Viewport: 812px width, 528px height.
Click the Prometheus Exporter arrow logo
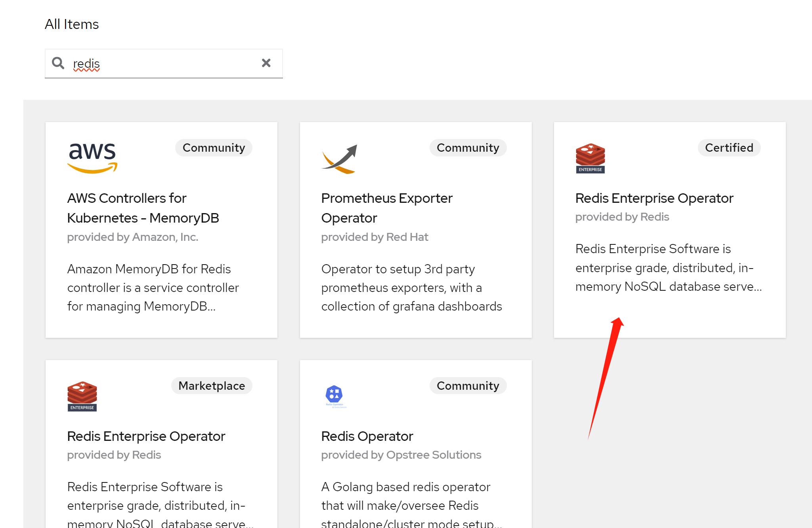pyautogui.click(x=340, y=159)
